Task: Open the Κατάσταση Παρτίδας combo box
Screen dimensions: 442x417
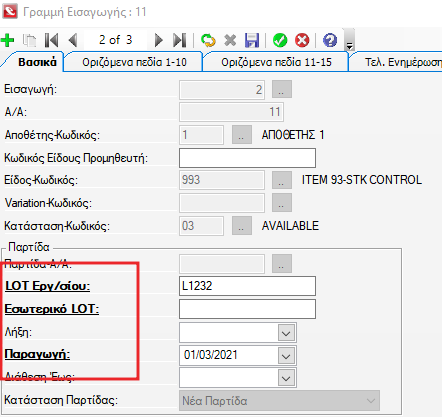Action: click(x=279, y=401)
